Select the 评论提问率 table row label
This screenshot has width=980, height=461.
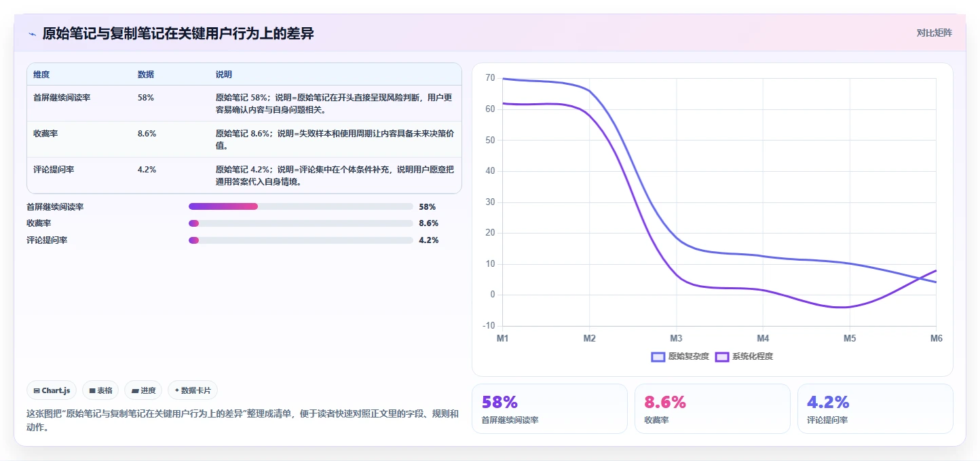[54, 170]
